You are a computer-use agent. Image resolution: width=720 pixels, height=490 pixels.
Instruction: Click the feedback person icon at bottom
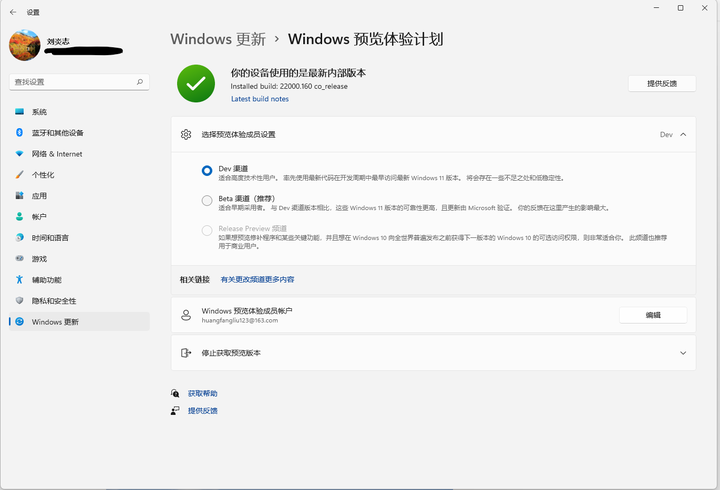(175, 411)
